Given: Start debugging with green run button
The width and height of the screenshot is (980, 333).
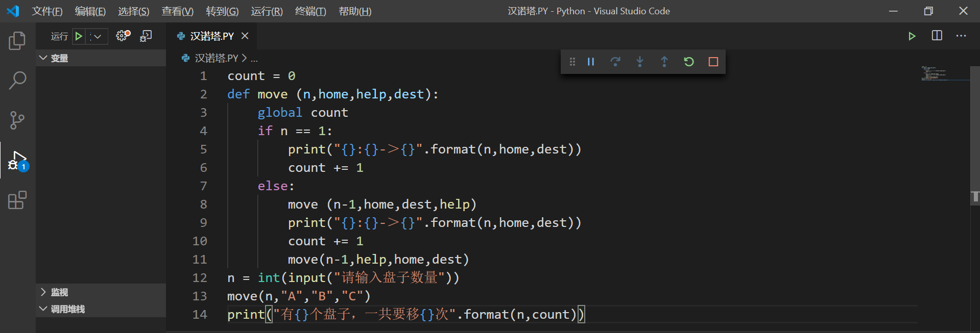Looking at the screenshot, I should (79, 36).
